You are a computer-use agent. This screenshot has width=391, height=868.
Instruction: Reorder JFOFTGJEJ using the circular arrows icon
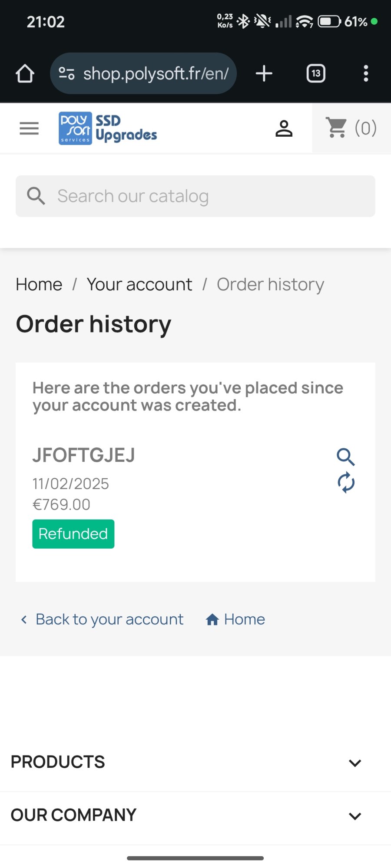[x=346, y=482]
